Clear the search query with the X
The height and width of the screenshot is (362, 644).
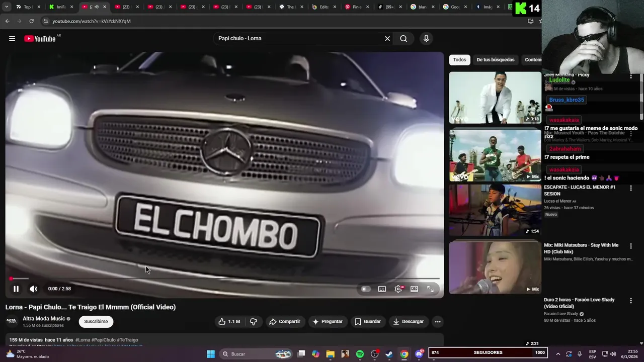click(387, 38)
